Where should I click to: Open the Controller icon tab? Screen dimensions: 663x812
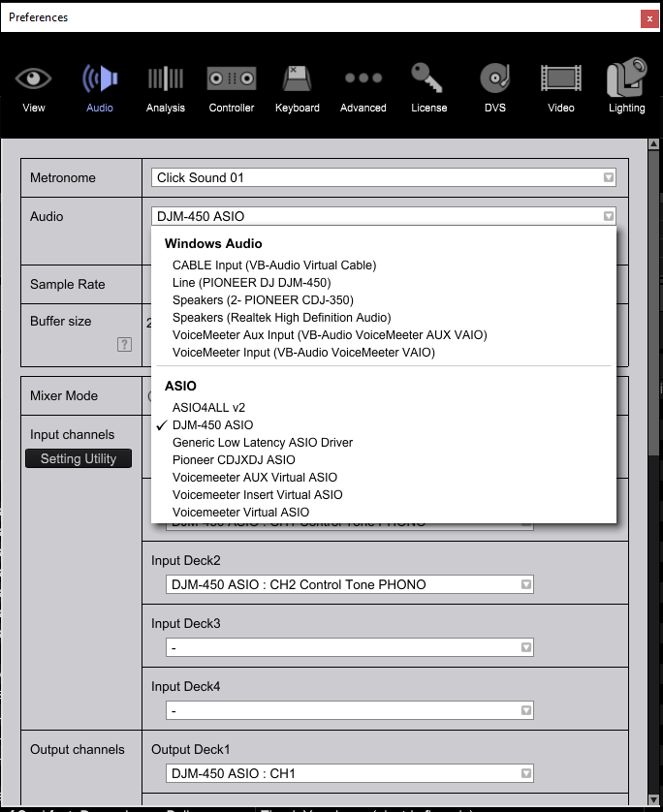pos(232,78)
